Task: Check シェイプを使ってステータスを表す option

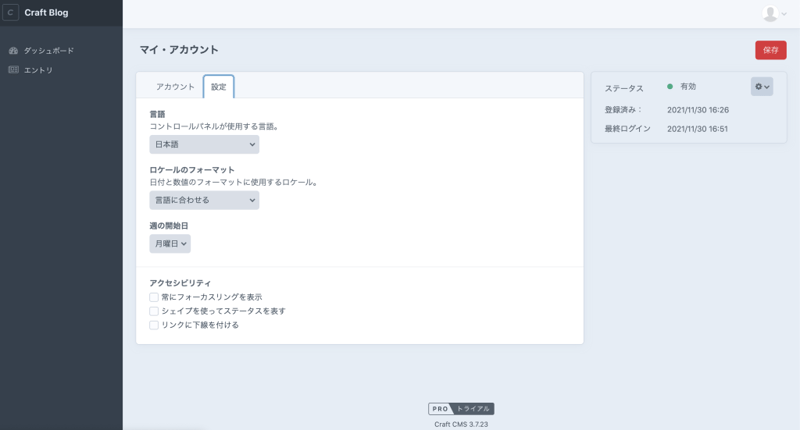Action: pyautogui.click(x=154, y=311)
